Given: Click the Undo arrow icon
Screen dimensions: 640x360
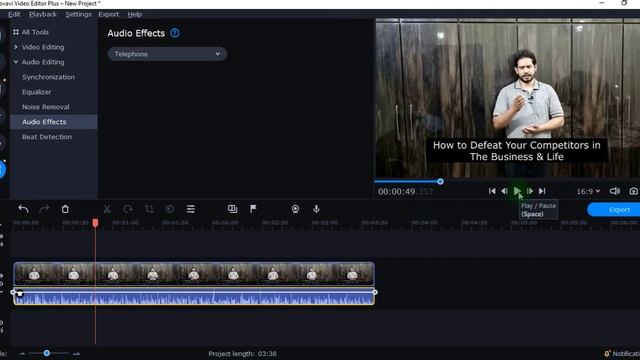Looking at the screenshot, I should [23, 209].
